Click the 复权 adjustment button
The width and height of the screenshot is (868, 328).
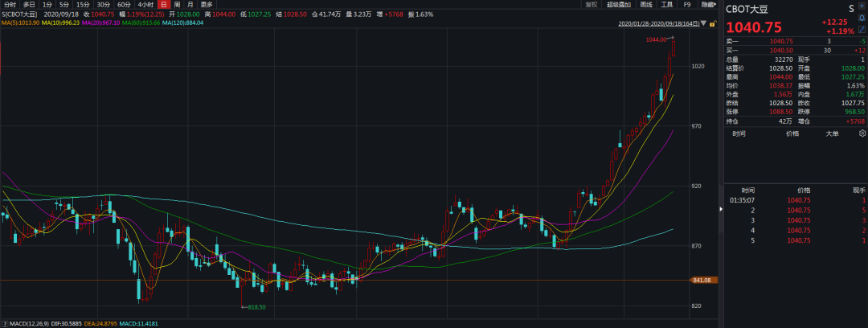click(x=591, y=5)
